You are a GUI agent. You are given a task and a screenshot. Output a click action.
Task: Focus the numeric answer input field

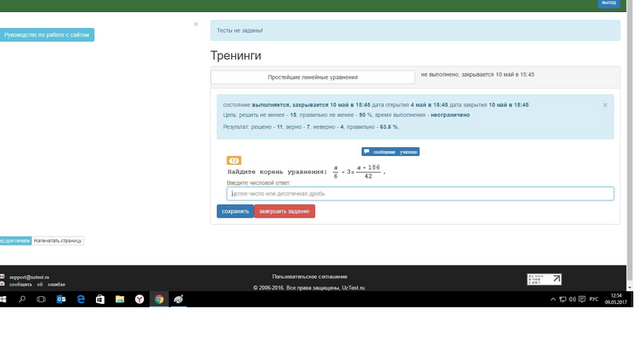420,194
